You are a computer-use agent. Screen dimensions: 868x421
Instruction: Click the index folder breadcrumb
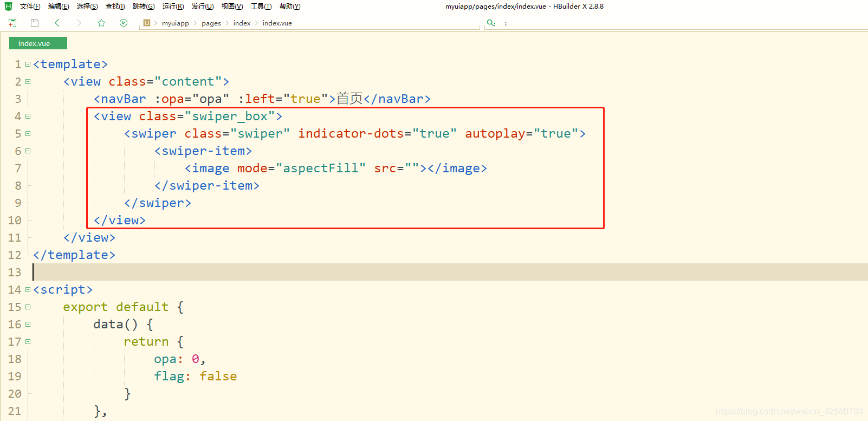242,23
